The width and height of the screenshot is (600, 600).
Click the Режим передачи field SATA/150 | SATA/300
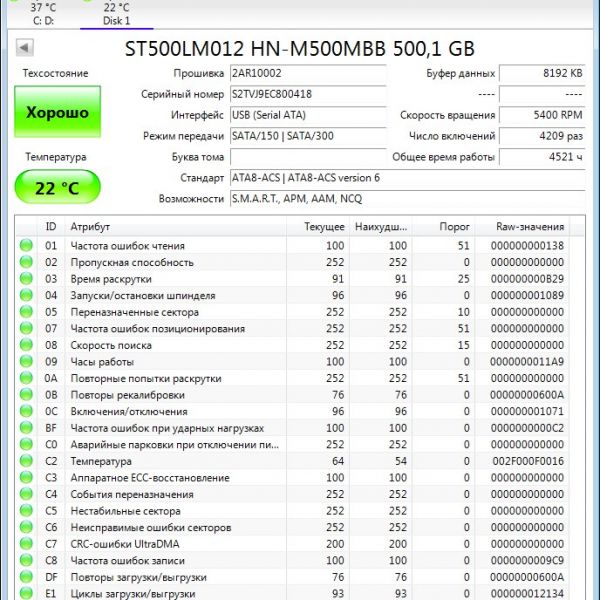[x=308, y=136]
